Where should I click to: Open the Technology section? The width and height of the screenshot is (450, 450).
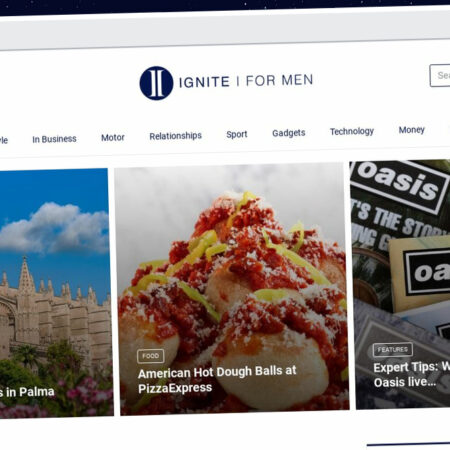(352, 131)
